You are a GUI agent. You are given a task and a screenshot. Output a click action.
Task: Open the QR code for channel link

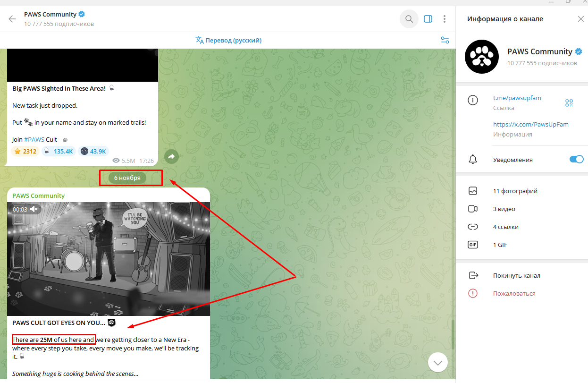(569, 102)
